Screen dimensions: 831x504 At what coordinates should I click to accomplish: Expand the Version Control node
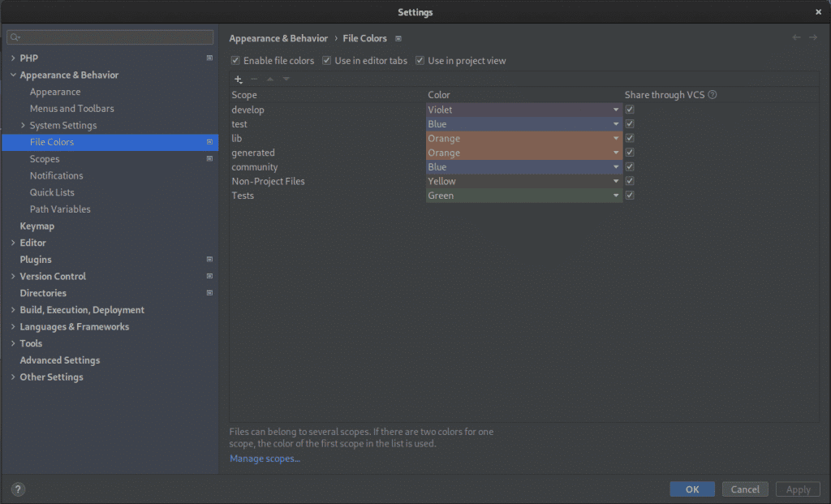tap(13, 276)
